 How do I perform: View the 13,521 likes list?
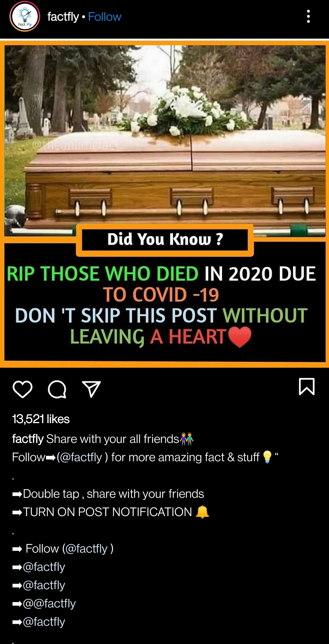click(x=41, y=419)
